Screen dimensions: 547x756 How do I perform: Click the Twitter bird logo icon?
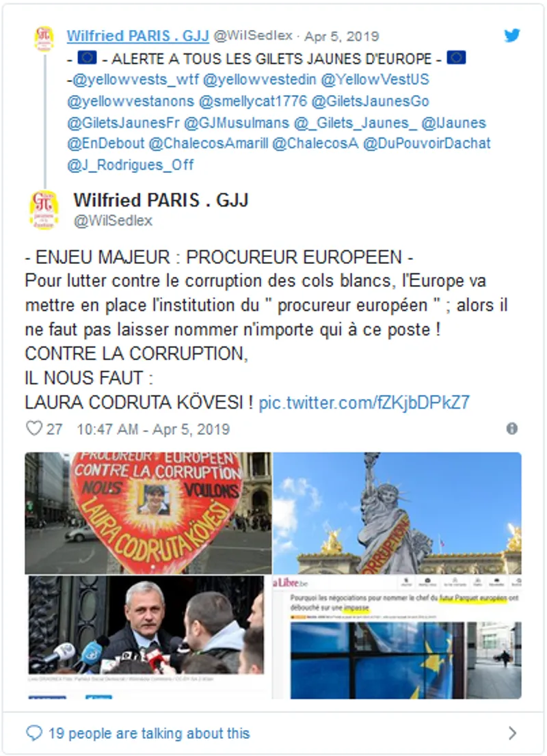512,35
